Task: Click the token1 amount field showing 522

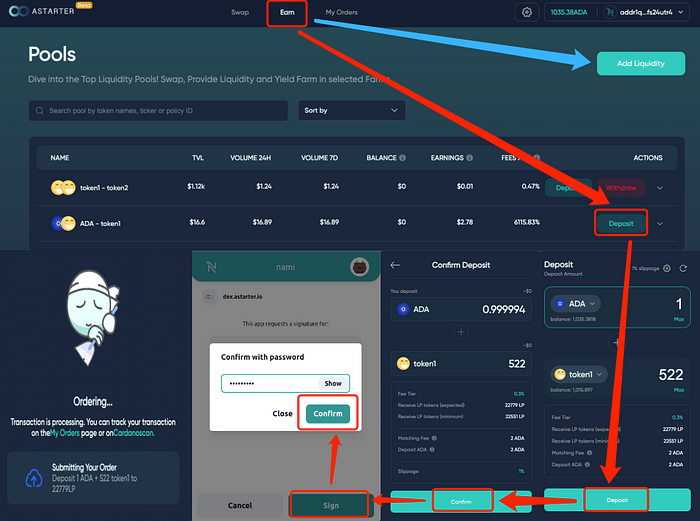Action: [671, 375]
